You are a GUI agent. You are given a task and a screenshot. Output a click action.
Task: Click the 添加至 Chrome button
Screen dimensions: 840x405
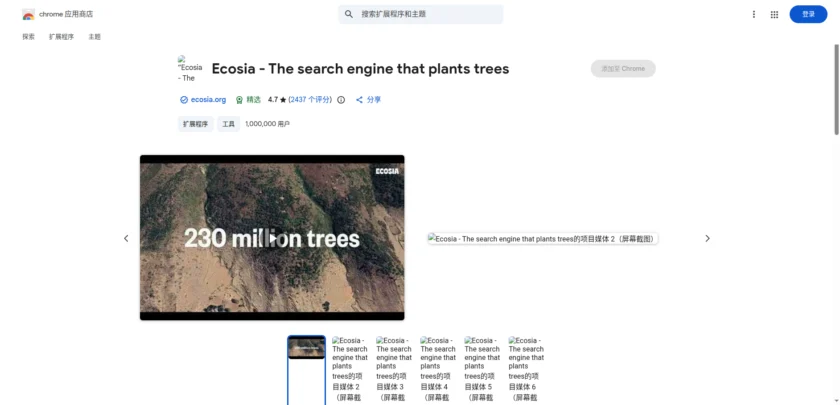[x=623, y=69]
